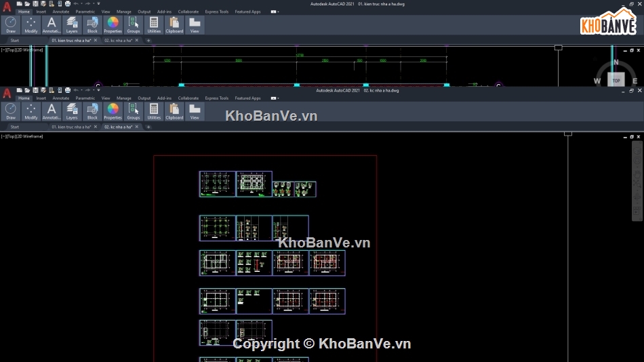Open Clipboard panel in lower kc nha window
This screenshot has height=362, width=644.
point(174,111)
